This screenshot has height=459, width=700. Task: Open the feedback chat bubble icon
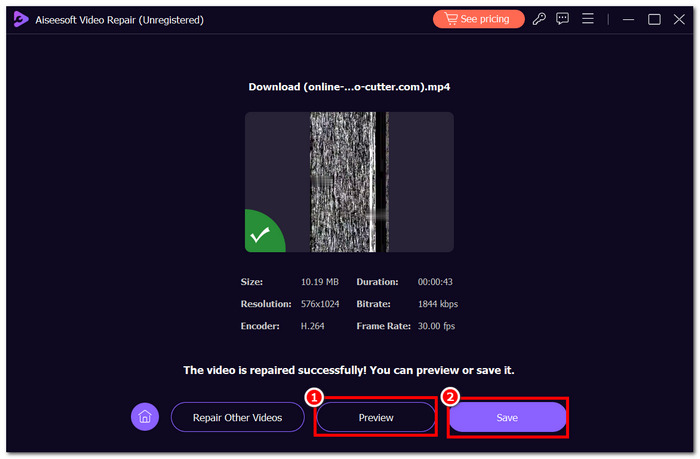click(x=563, y=19)
